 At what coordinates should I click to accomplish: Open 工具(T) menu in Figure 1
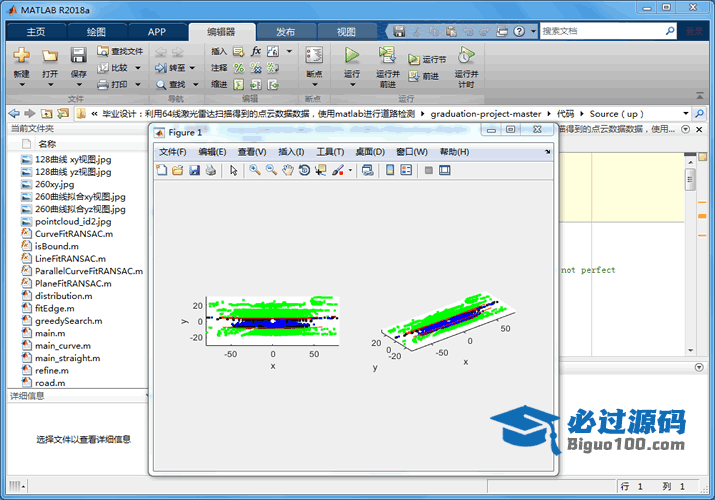point(330,152)
